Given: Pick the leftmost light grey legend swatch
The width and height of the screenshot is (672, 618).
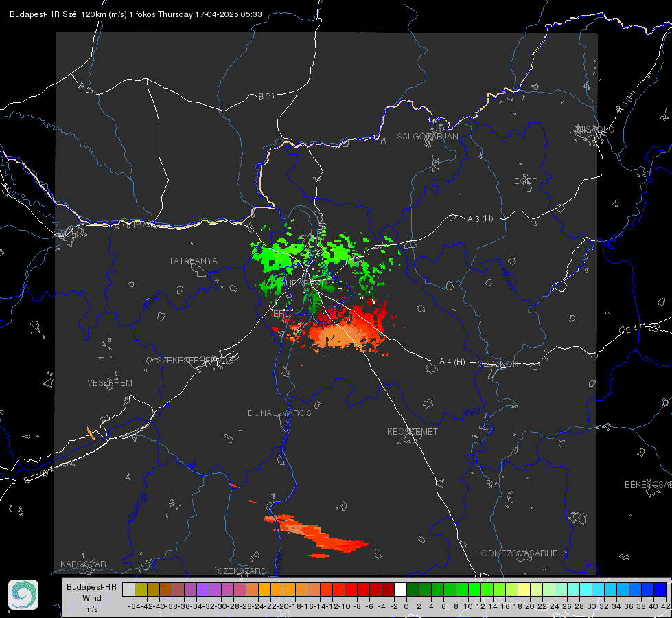Looking at the screenshot, I should (x=128, y=589).
